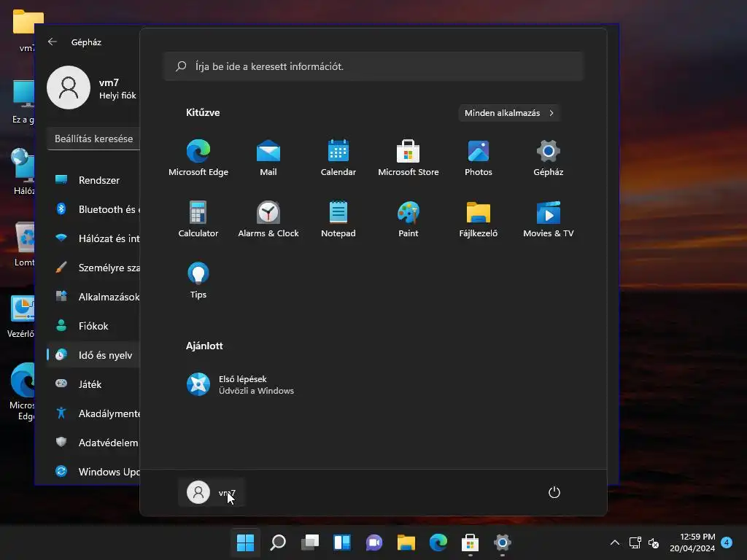Viewport: 747px width, 560px height.
Task: Open Microsoft Store pinned tile
Action: 409,158
